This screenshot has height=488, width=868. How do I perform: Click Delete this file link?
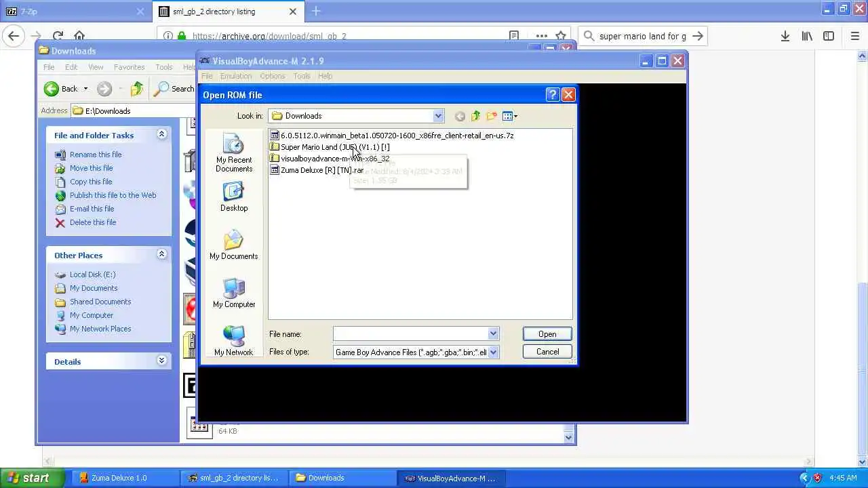[93, 222]
